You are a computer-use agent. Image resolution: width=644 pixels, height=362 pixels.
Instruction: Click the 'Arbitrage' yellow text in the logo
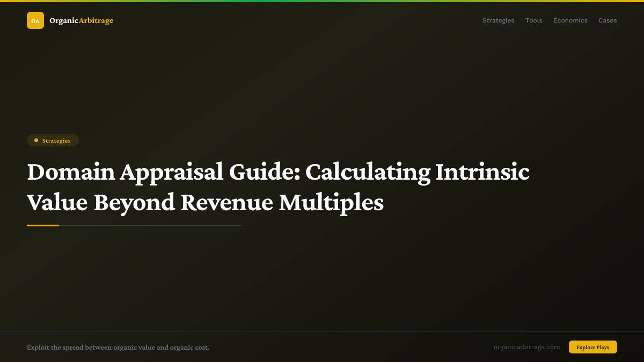(x=96, y=20)
